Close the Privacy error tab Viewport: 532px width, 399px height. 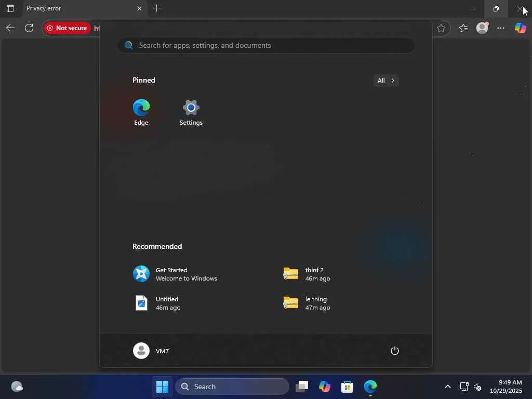tap(139, 8)
